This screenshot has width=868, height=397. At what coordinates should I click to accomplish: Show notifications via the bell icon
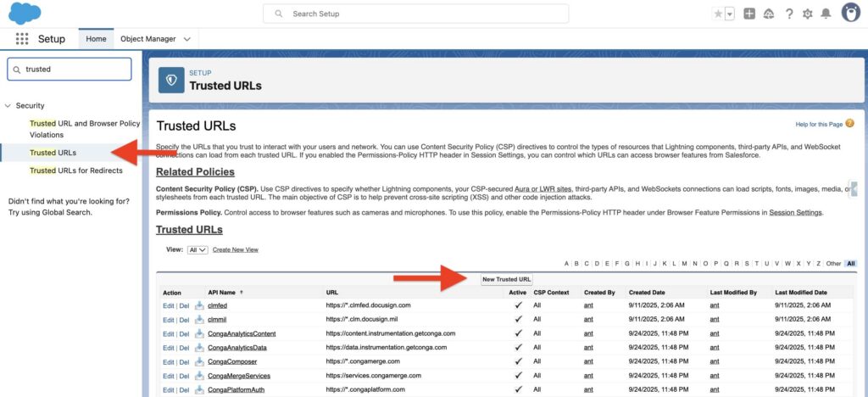click(826, 14)
